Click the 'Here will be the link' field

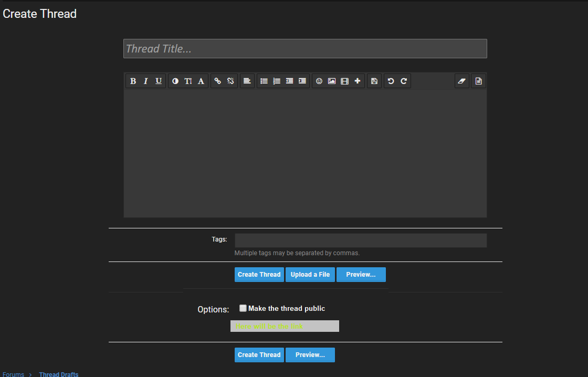click(285, 326)
